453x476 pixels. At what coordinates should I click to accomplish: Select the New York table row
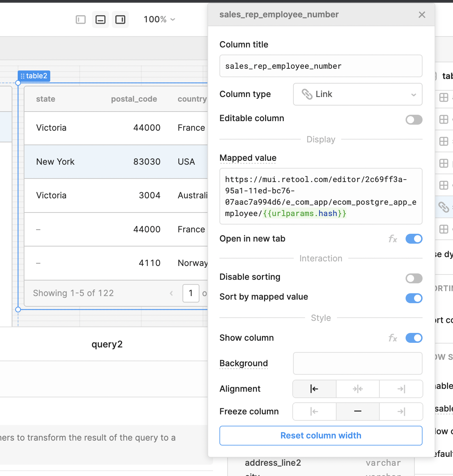pos(116,162)
